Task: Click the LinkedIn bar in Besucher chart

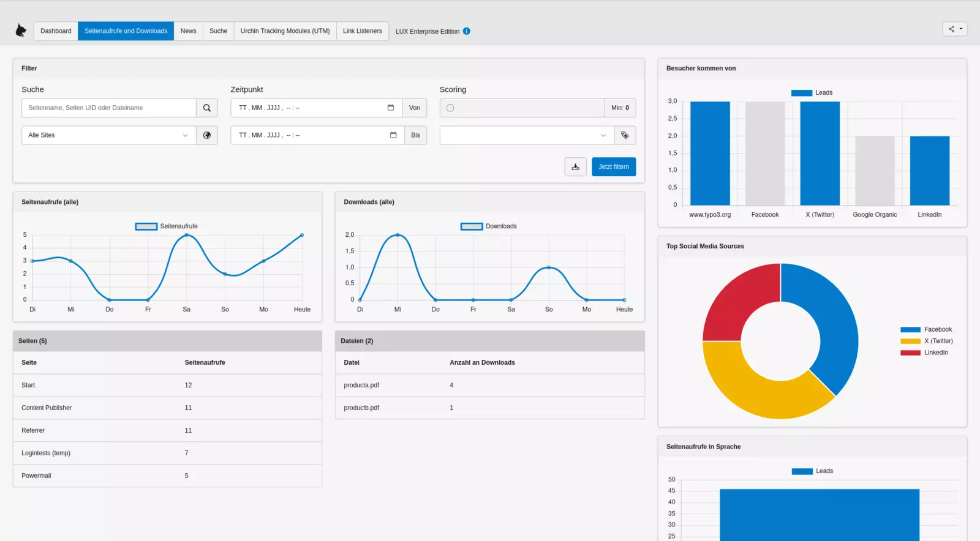Action: pyautogui.click(x=930, y=171)
